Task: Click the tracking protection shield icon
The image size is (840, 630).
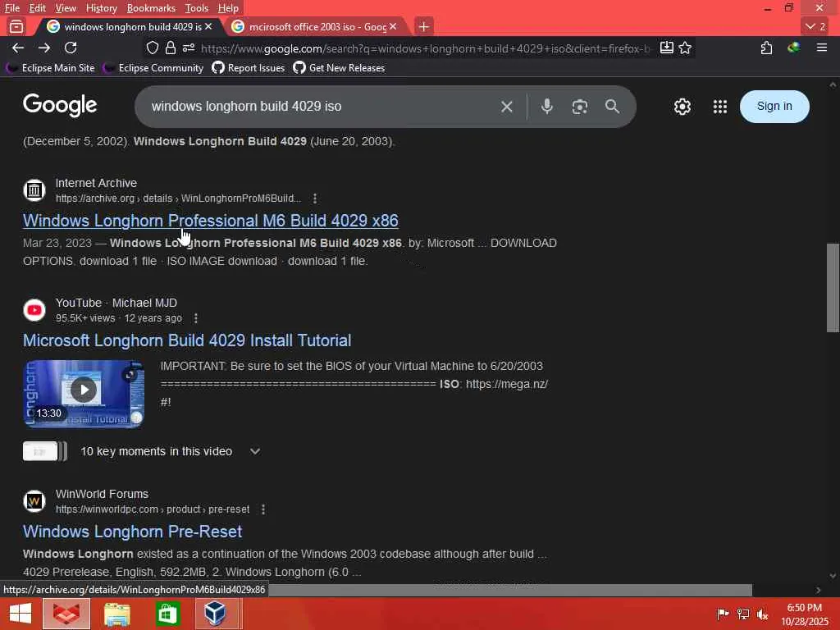Action: (153, 48)
